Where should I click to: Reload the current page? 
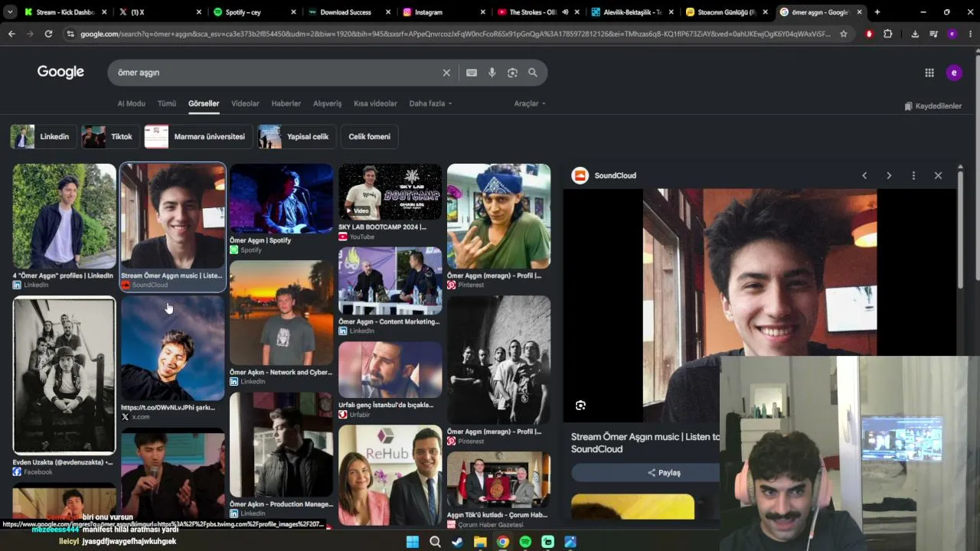click(x=48, y=34)
